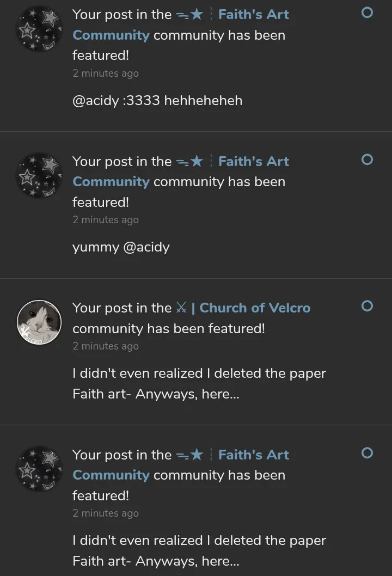Viewport: 392px width, 576px height.
Task: Click the star icon in last notification title
Action: (196, 455)
